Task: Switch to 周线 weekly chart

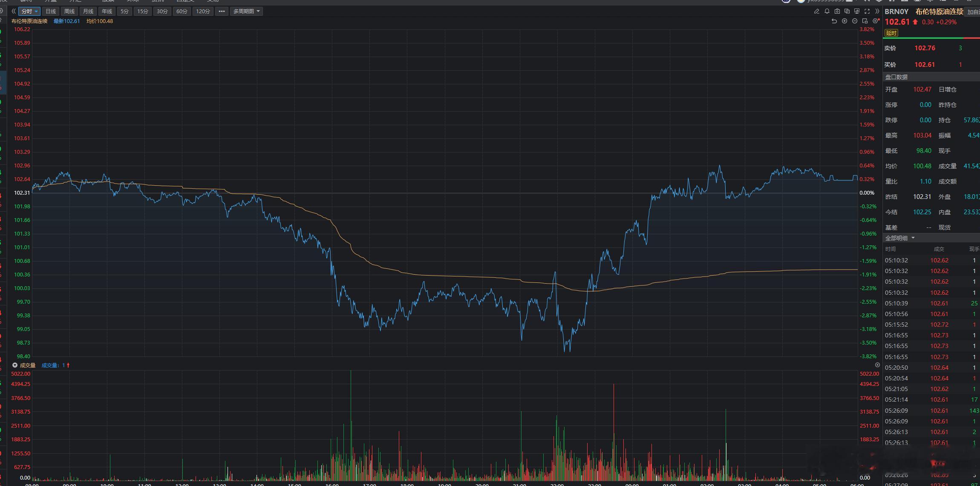Action: click(x=69, y=12)
